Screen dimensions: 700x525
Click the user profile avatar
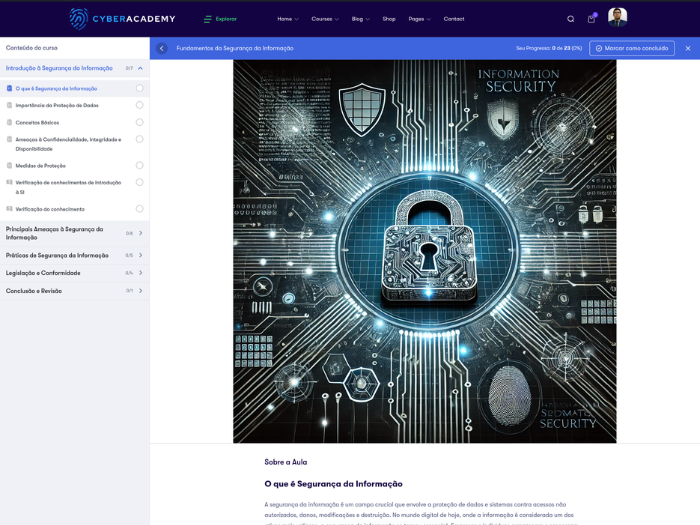[x=618, y=17]
